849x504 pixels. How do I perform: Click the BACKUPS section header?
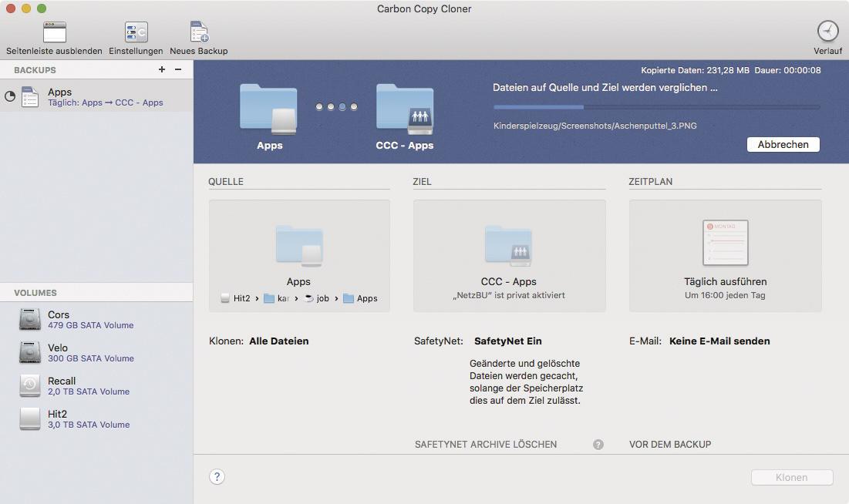click(35, 70)
